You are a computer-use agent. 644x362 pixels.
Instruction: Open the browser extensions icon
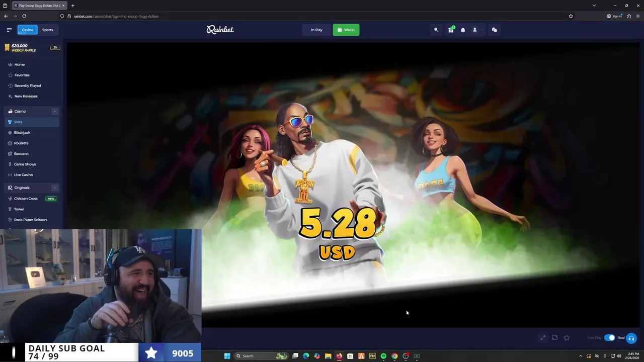[x=628, y=16]
